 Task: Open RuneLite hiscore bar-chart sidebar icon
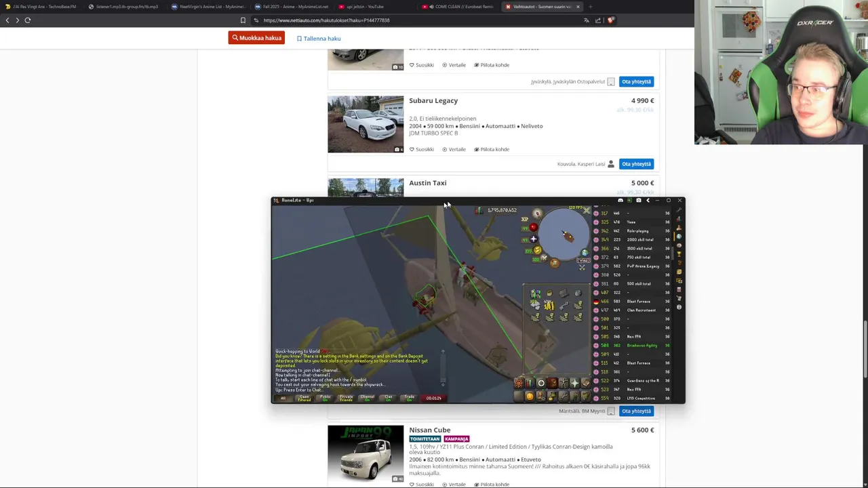click(x=679, y=219)
